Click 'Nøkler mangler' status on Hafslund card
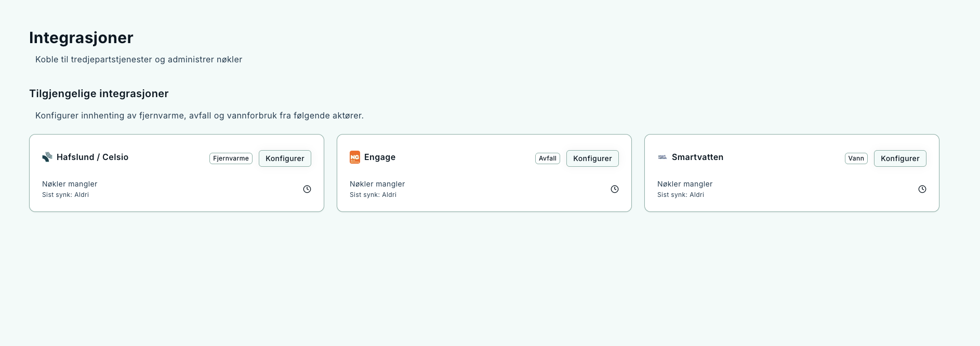 70,184
